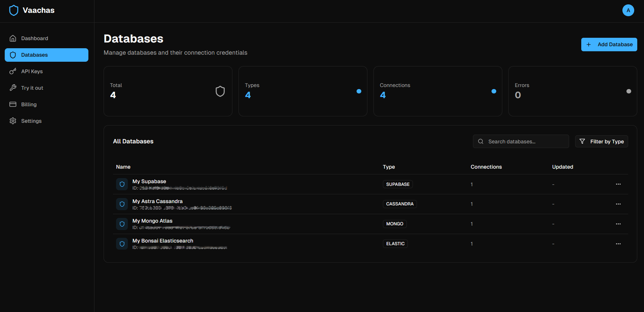
Task: Open the Settings gear icon
Action: point(13,121)
